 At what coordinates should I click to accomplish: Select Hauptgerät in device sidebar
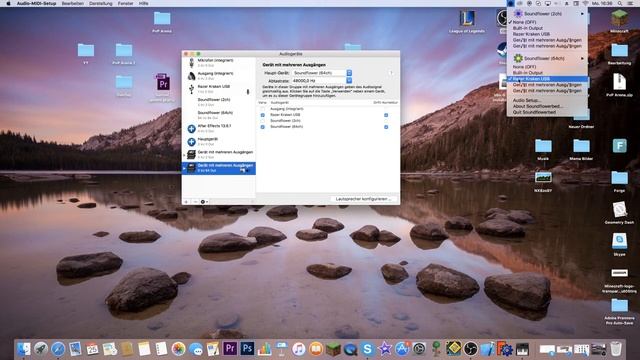tap(219, 141)
